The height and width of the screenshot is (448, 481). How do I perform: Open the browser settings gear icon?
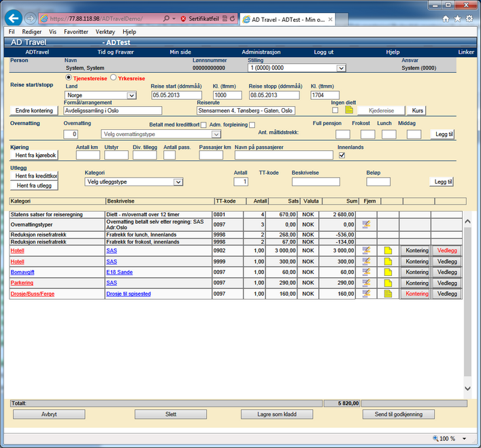tap(469, 19)
